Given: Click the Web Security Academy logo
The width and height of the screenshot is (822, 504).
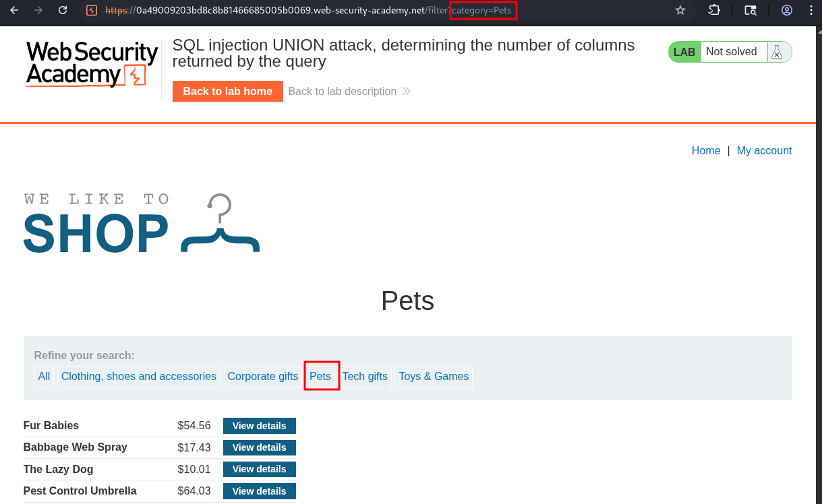Looking at the screenshot, I should 92,64.
